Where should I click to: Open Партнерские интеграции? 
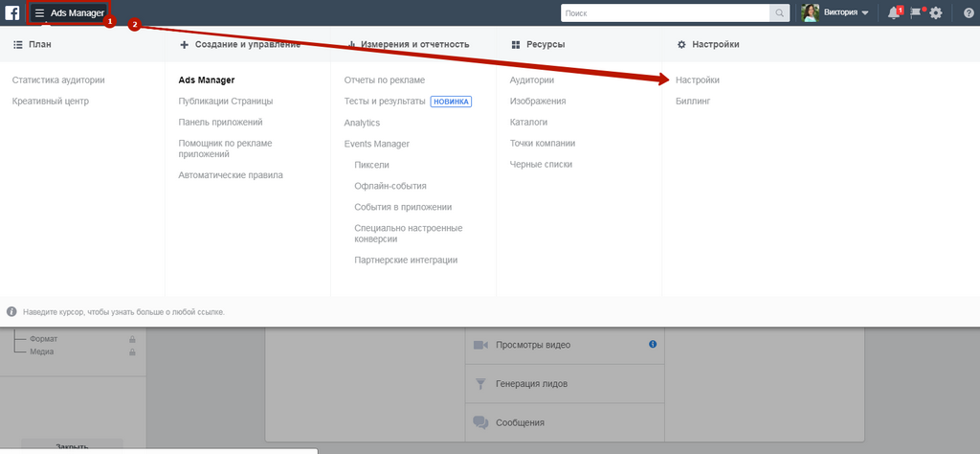[x=406, y=261]
